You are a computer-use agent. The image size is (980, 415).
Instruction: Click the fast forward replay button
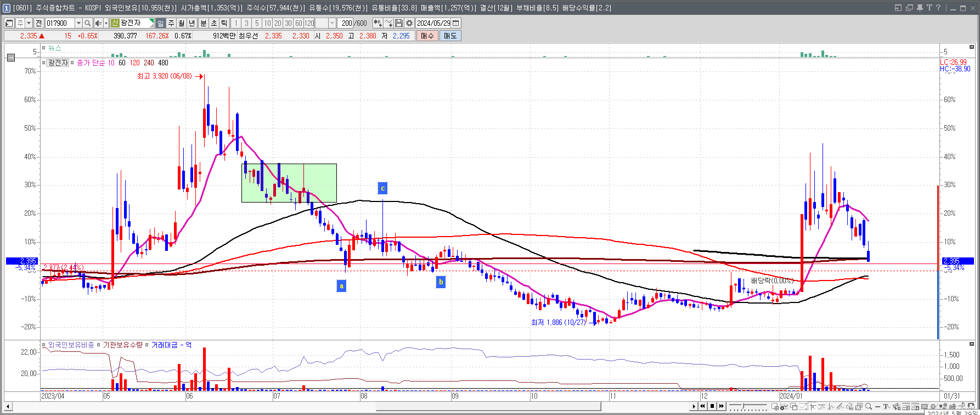(721, 406)
